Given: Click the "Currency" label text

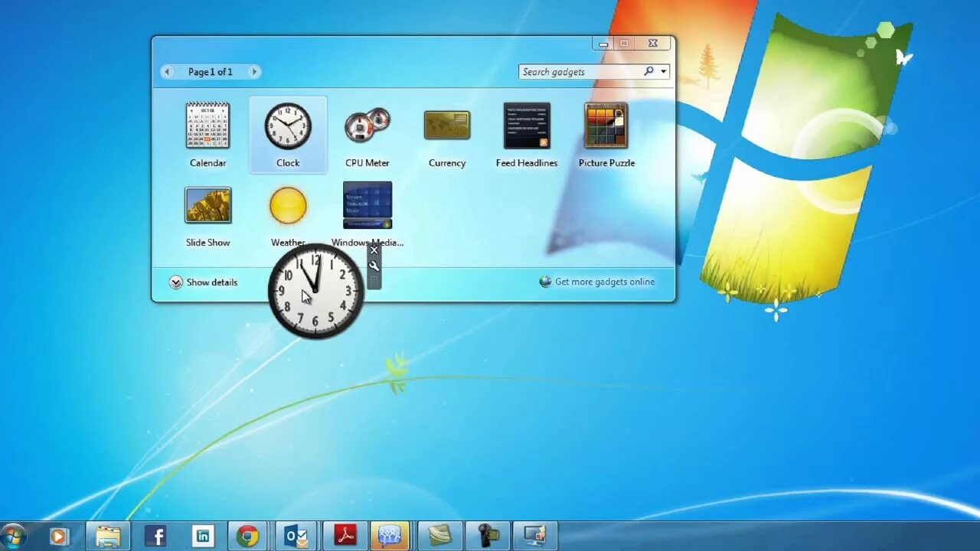Looking at the screenshot, I should coord(447,163).
